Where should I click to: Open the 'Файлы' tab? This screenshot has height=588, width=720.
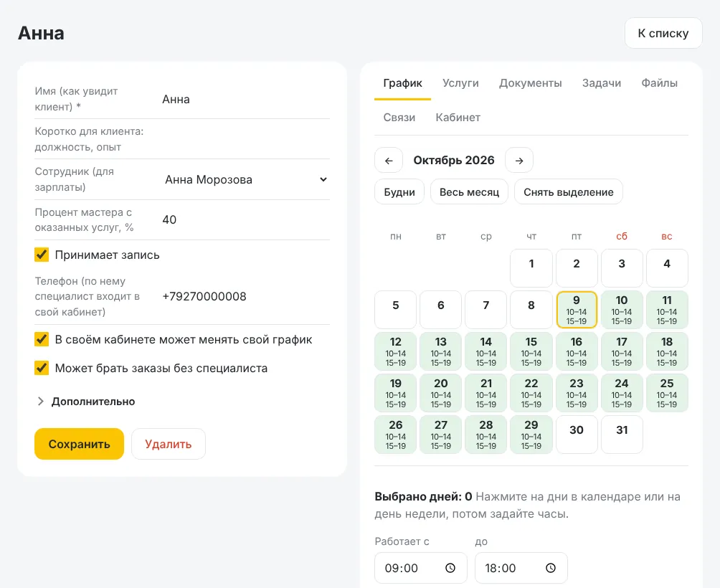pyautogui.click(x=659, y=83)
